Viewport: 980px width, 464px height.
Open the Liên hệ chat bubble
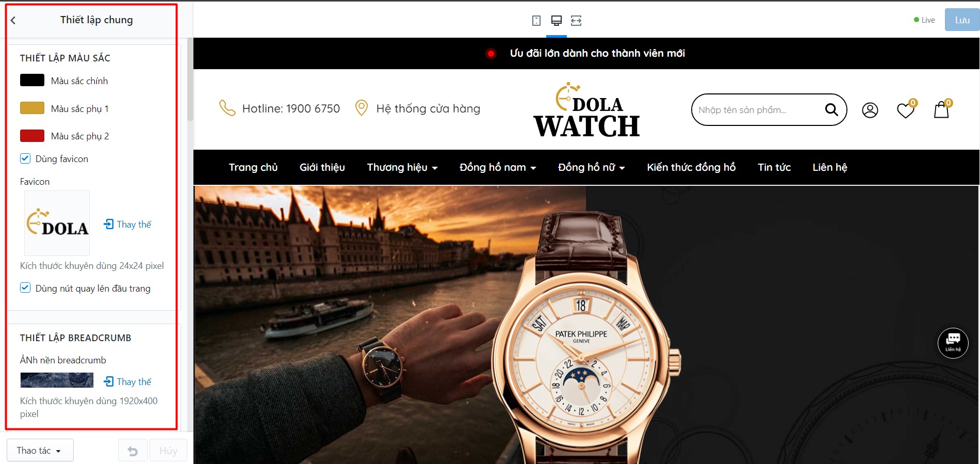click(x=953, y=343)
